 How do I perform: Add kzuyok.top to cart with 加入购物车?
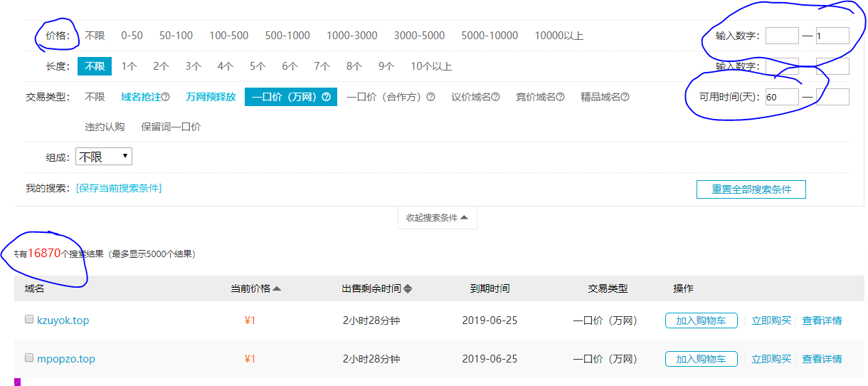pos(701,320)
